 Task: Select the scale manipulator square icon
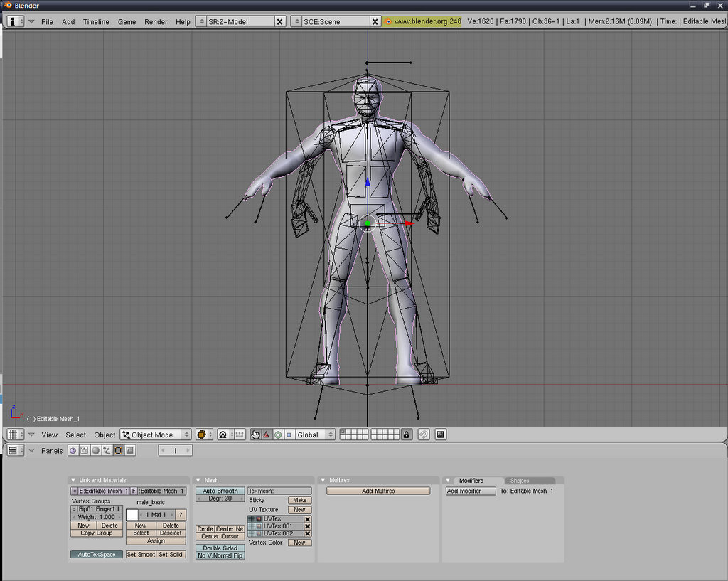(x=289, y=435)
